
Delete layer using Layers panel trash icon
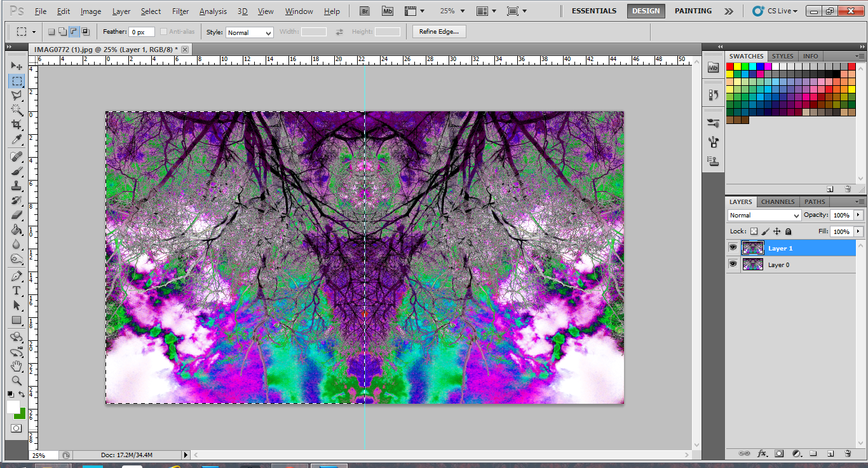(848, 453)
